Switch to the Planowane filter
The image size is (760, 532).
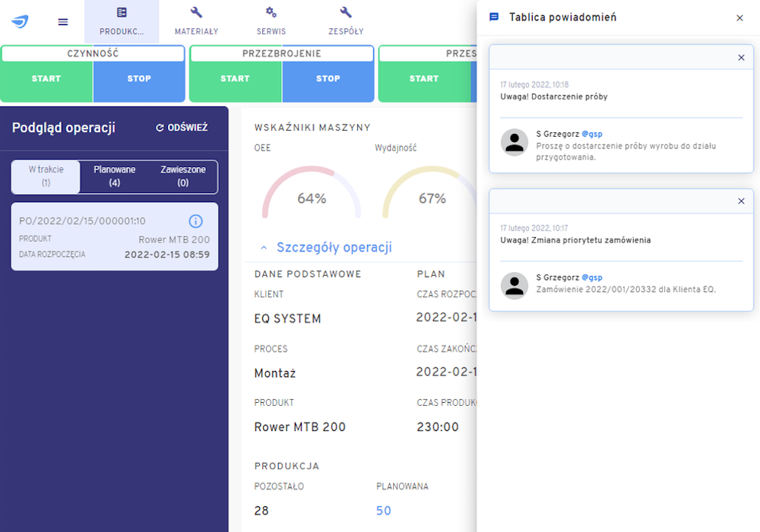[x=114, y=176]
